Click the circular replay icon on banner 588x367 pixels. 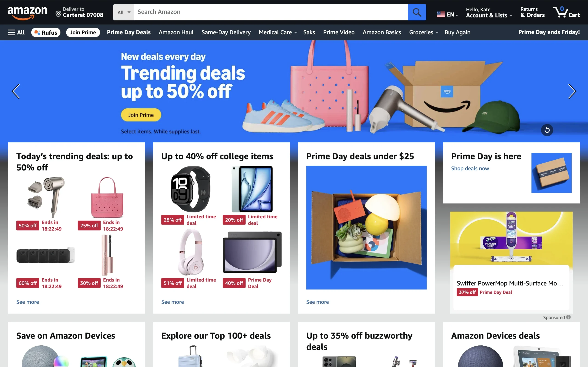547,130
